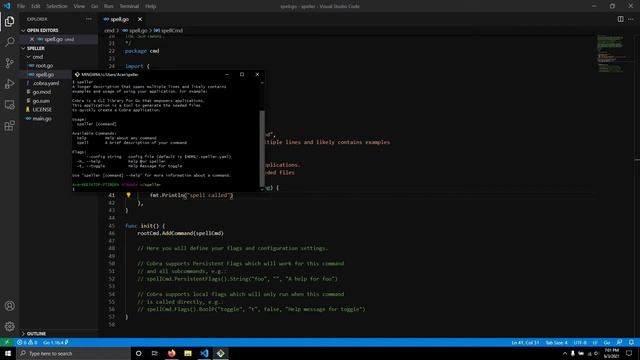The width and height of the screenshot is (640, 360).
Task: Open notifications bell in status bar
Action: pyautogui.click(x=631, y=342)
